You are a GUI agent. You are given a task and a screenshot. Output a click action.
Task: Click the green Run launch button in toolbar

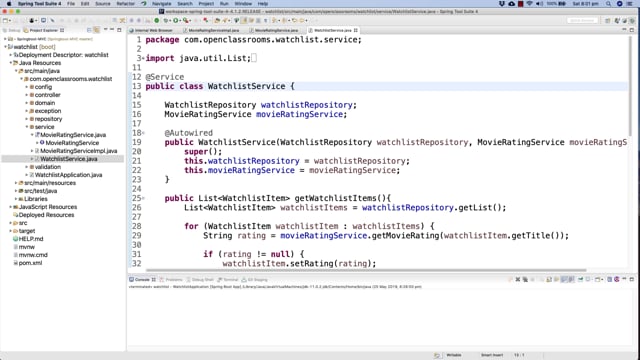pos(176,20)
